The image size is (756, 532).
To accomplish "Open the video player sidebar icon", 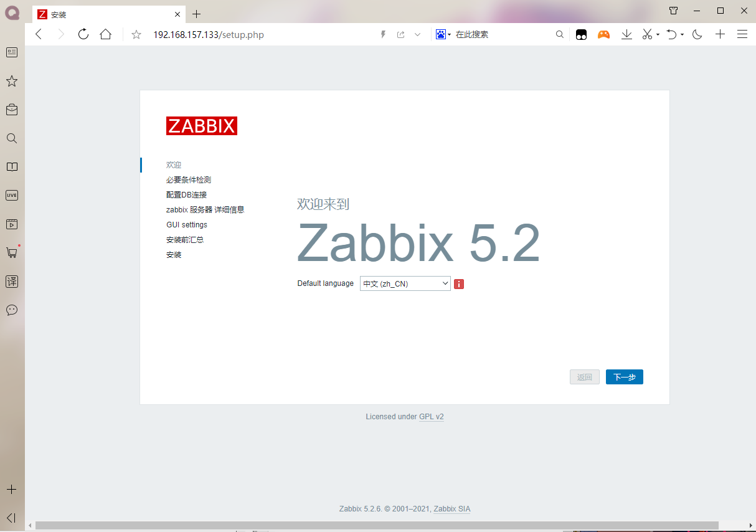I will coord(12,224).
